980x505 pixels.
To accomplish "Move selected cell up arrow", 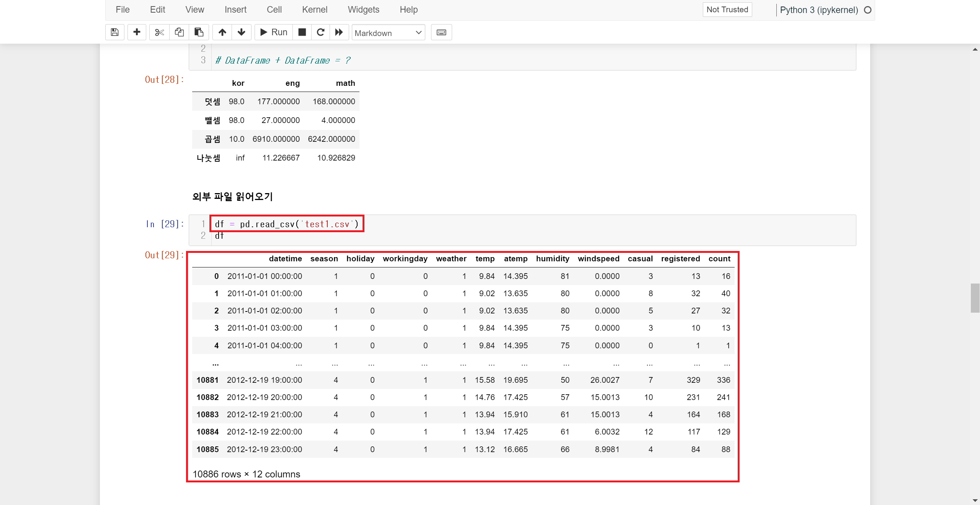I will (x=222, y=32).
